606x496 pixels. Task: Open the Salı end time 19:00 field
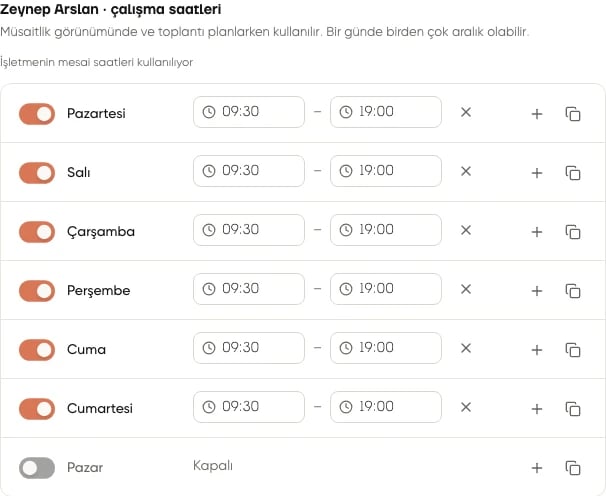click(386, 171)
